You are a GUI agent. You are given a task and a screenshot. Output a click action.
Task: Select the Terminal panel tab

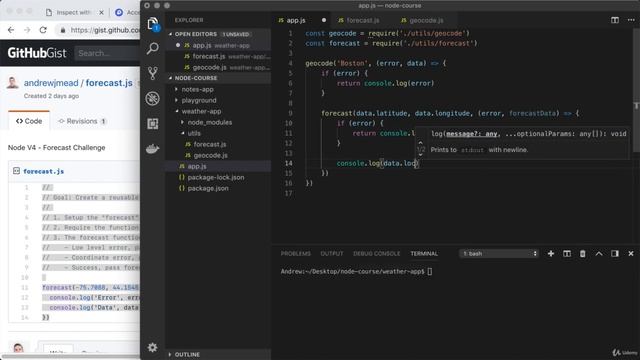pyautogui.click(x=424, y=253)
